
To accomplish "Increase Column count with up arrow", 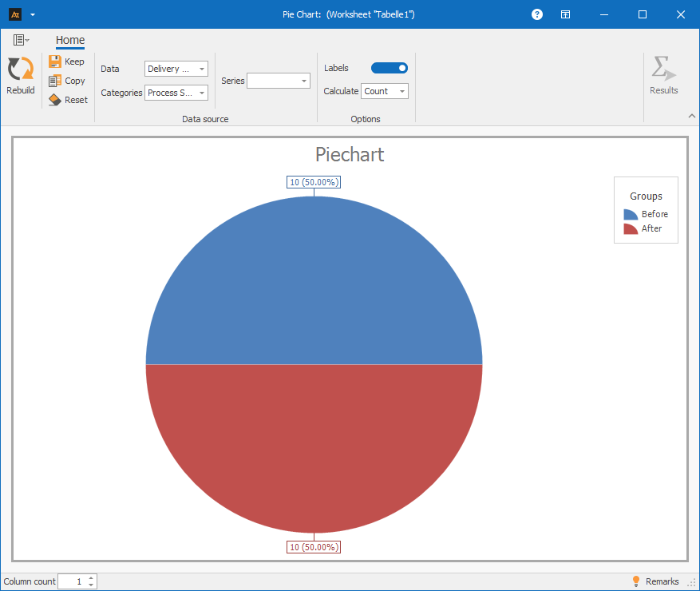I will [91, 578].
